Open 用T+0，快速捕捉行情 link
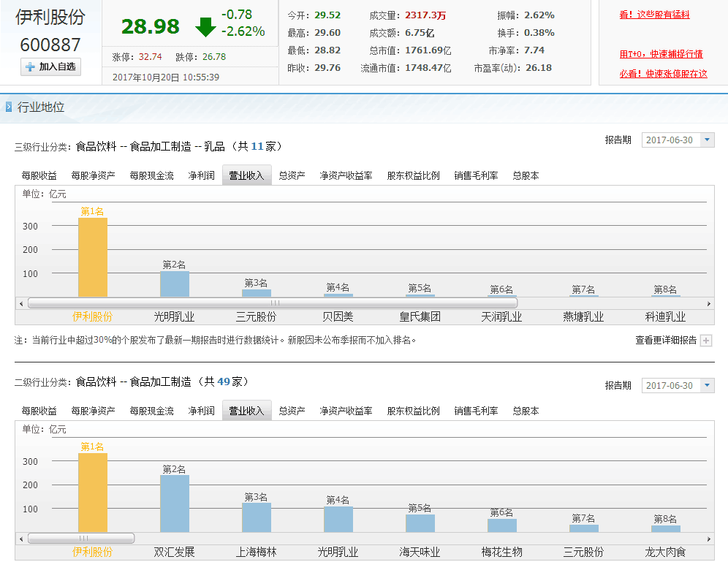The image size is (728, 562). click(x=661, y=54)
